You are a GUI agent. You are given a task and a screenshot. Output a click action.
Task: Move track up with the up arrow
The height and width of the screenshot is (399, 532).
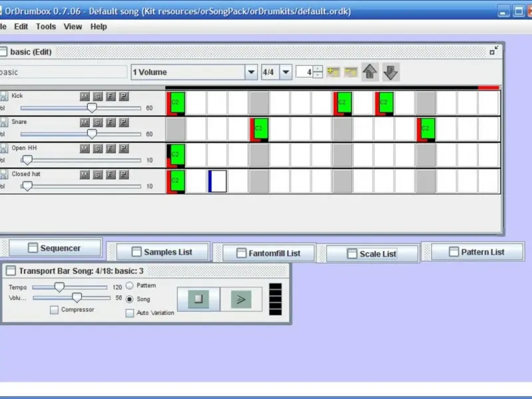(x=370, y=72)
